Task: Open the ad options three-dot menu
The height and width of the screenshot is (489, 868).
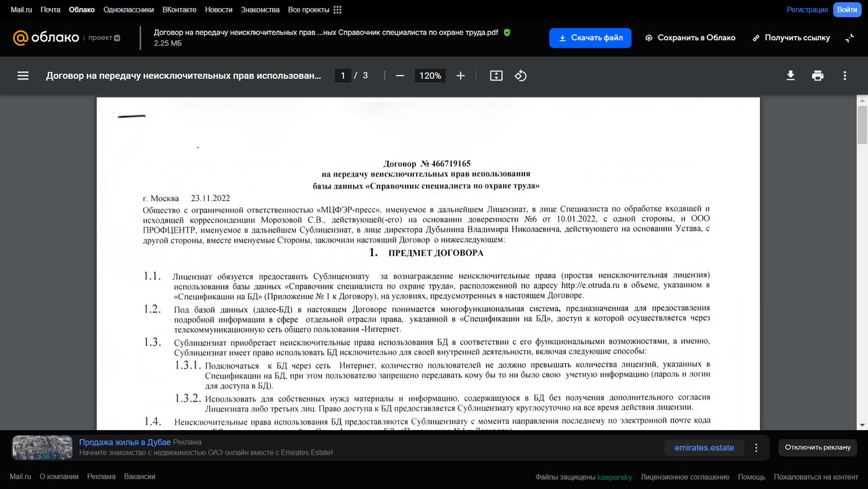Action: [x=756, y=447]
